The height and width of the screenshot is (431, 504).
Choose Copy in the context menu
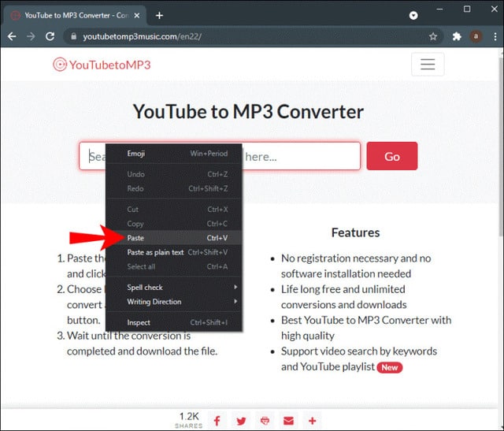(x=174, y=224)
